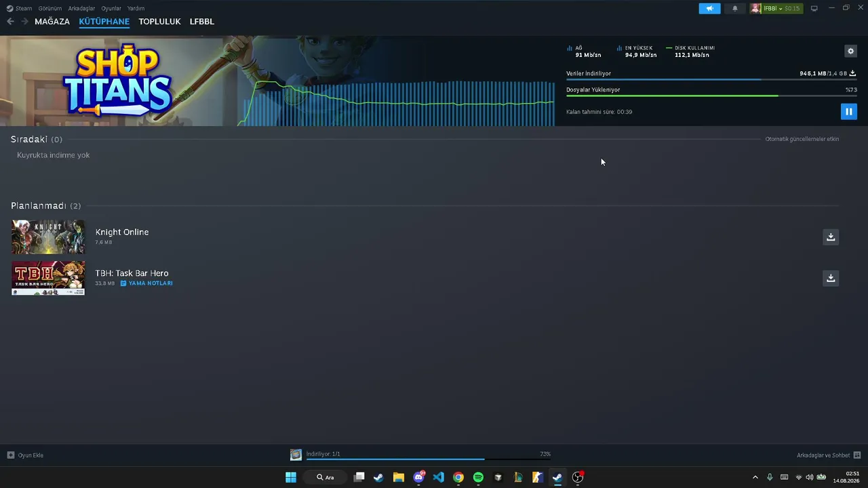Click the AĞ 91 Mb/sn network stat

pos(584,52)
